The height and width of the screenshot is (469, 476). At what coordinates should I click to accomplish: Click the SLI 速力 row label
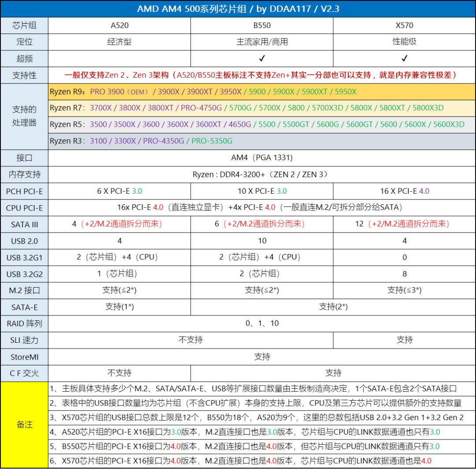24,340
